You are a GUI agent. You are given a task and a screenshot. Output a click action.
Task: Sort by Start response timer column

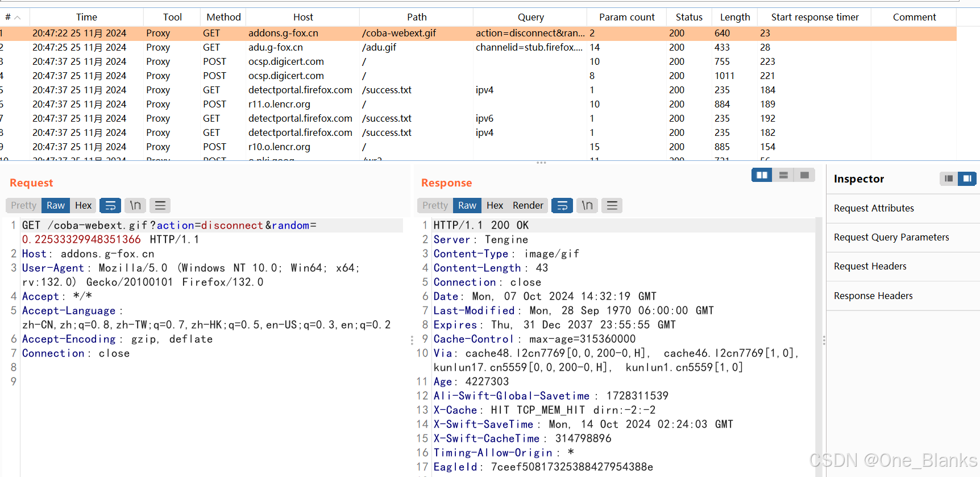pos(815,17)
